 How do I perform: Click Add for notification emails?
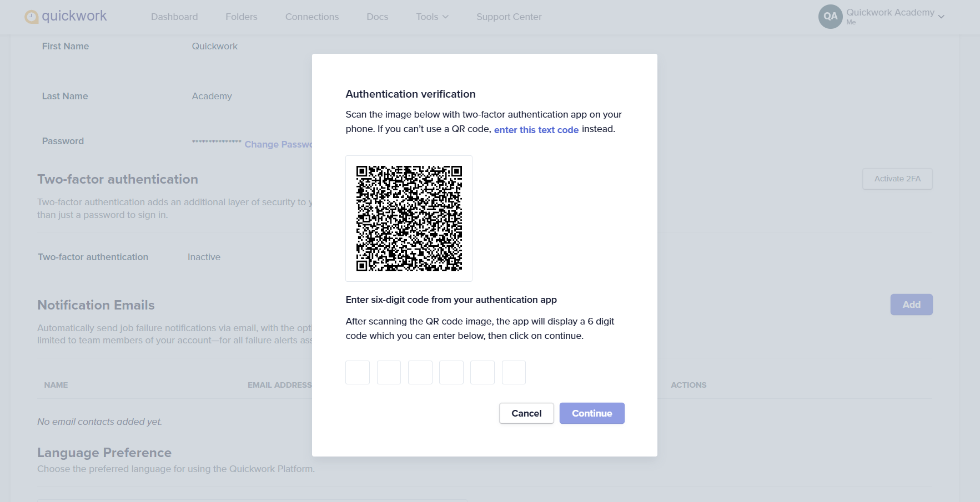(912, 305)
